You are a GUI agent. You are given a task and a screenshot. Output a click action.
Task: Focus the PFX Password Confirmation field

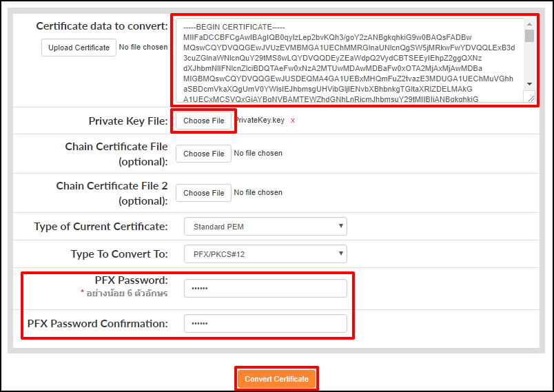coord(265,324)
